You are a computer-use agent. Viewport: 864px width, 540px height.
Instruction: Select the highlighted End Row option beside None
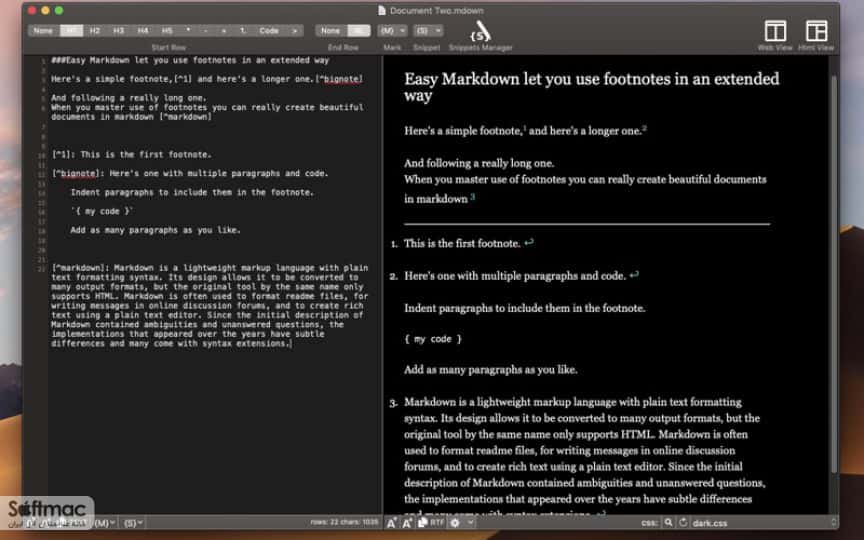point(358,31)
